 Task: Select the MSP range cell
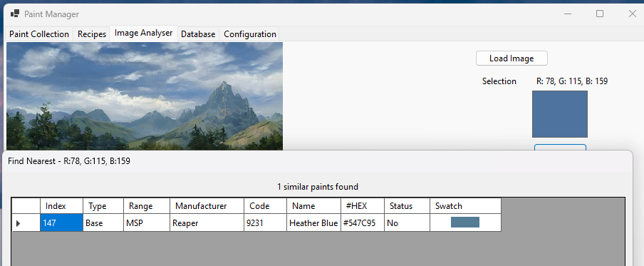[147, 222]
